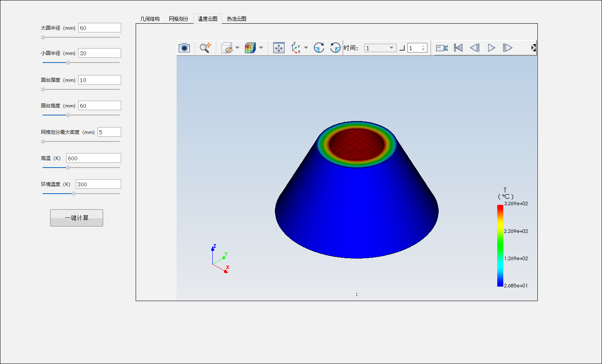Click rotate counterclockwise view icon

[x=336, y=48]
